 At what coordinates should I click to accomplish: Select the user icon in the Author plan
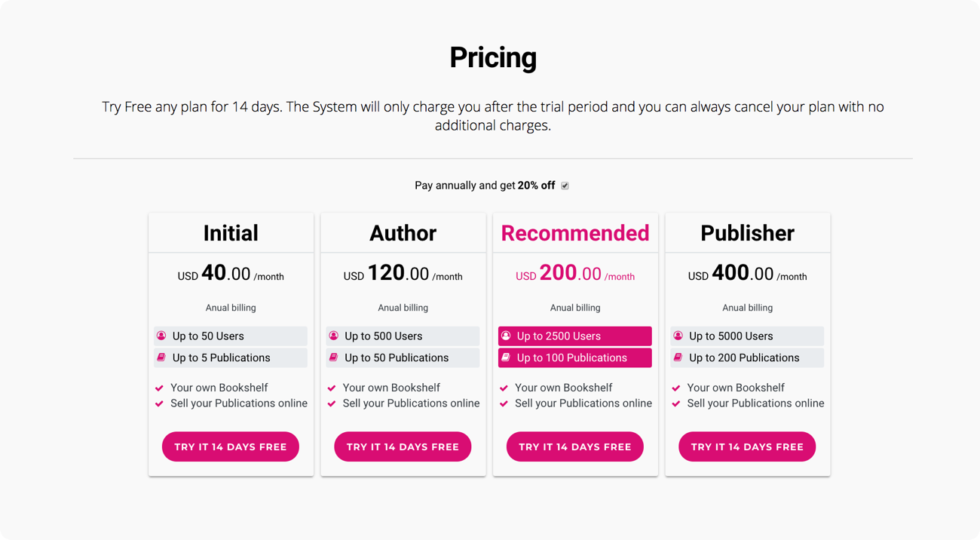[x=332, y=336]
